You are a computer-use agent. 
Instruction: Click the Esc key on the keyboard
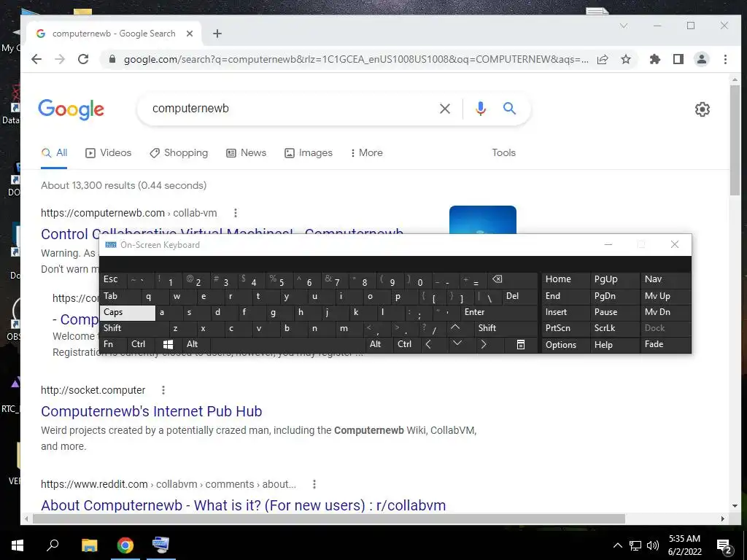point(113,279)
